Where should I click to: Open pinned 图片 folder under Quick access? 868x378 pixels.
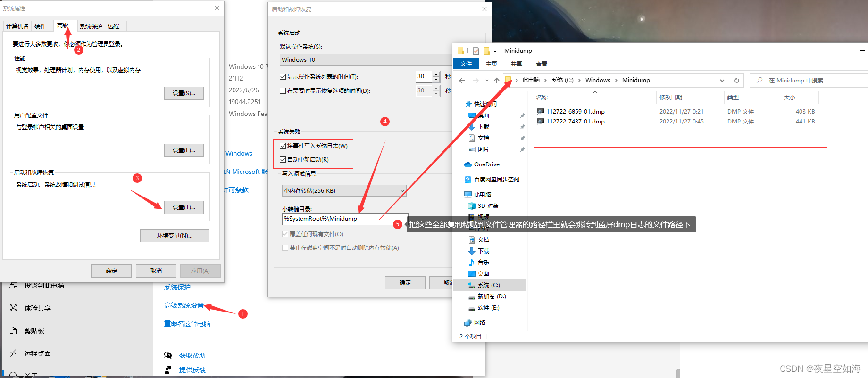pos(484,149)
